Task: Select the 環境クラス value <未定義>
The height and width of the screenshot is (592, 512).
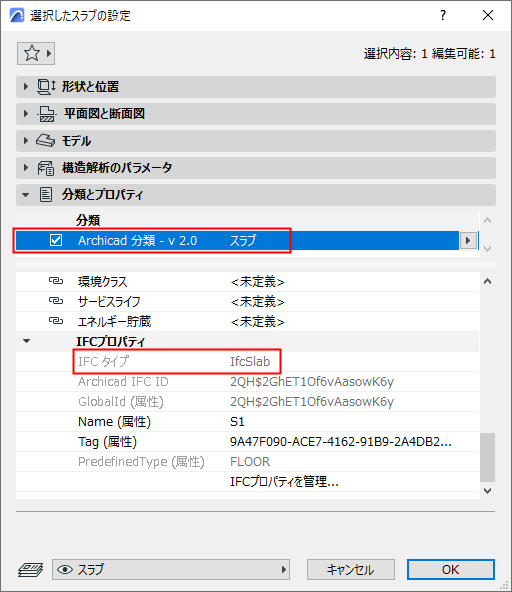Action: pyautogui.click(x=258, y=282)
